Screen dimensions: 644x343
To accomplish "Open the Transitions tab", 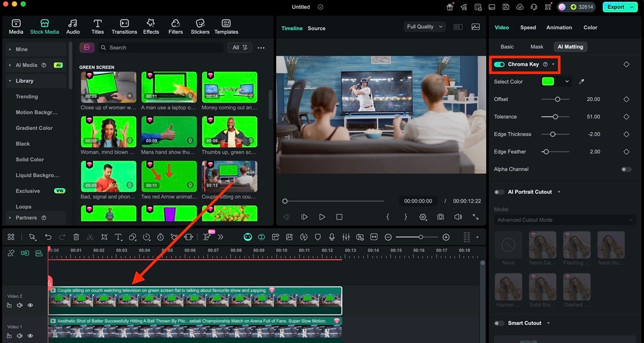I will 124,27.
